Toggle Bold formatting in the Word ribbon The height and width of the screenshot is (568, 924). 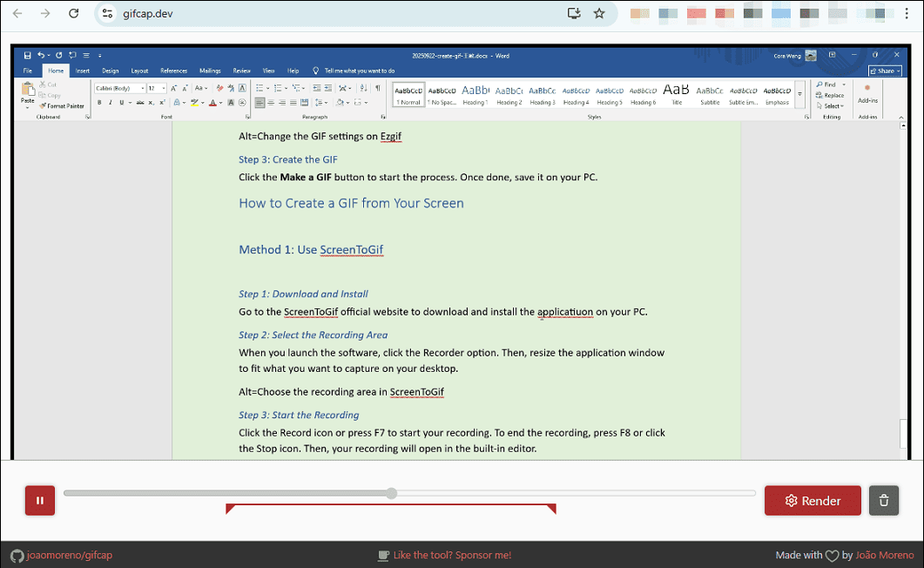[99, 103]
